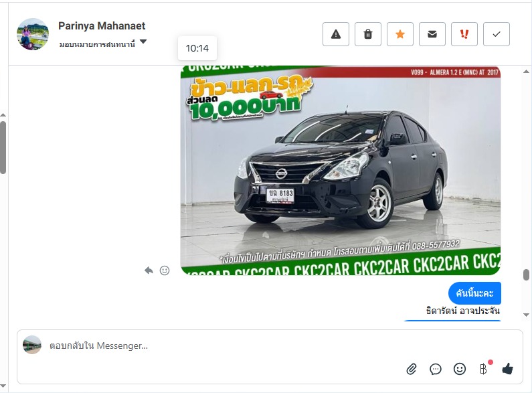
Task: React to the car image with emoji
Action: 165,270
